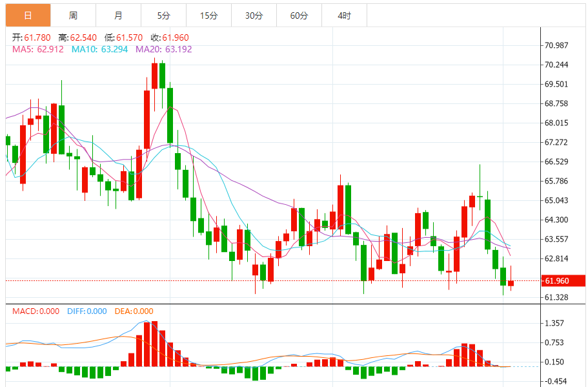Click the 68.015 price axis label
The width and height of the screenshot is (588, 387).
[x=556, y=123]
